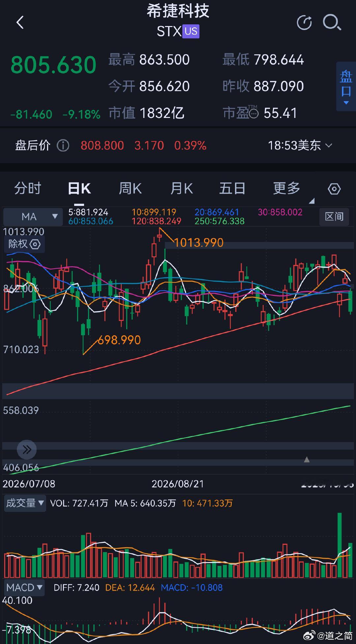Switch to the 周K tab
The height and width of the screenshot is (644, 356).
(130, 189)
